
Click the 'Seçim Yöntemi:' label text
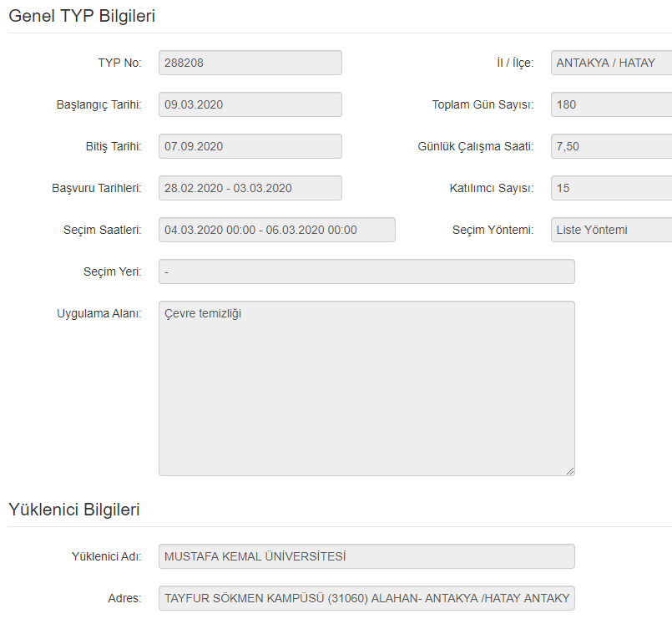click(493, 230)
